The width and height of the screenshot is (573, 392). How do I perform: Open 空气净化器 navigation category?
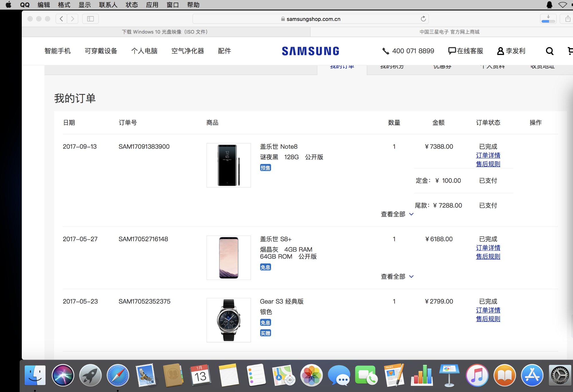tap(188, 51)
